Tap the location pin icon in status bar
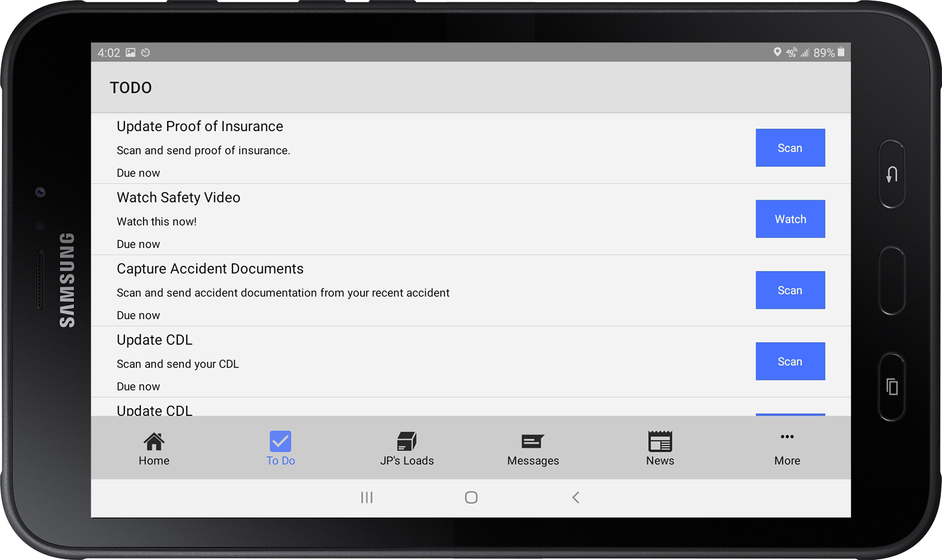942x560 pixels. [x=777, y=53]
